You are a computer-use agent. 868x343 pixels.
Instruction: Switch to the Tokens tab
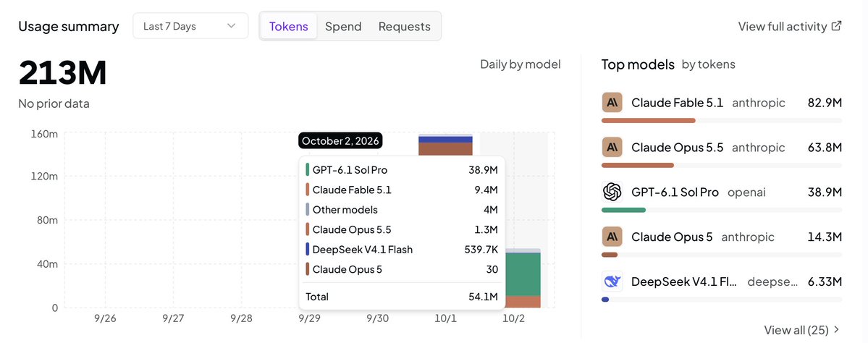coord(288,26)
